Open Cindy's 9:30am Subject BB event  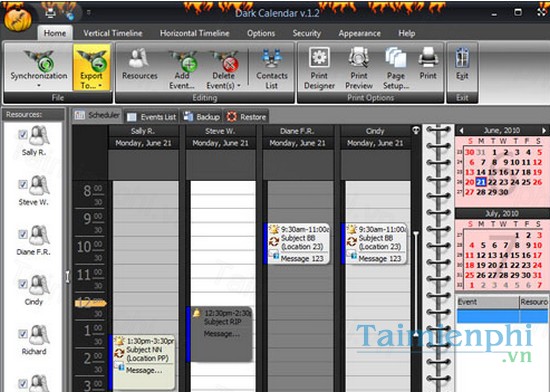(375, 244)
